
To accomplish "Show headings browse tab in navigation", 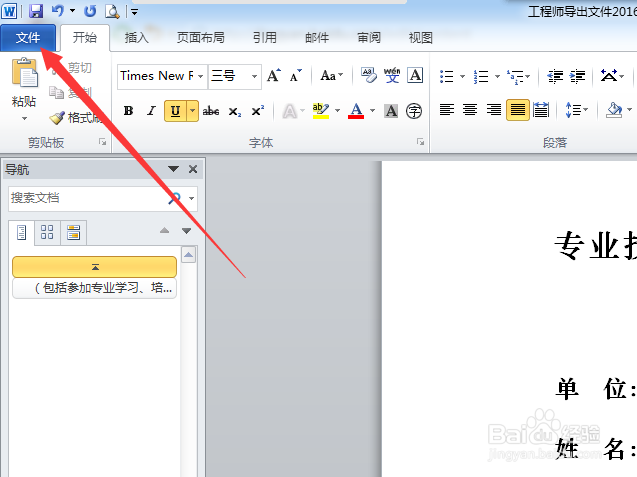I will [21, 233].
